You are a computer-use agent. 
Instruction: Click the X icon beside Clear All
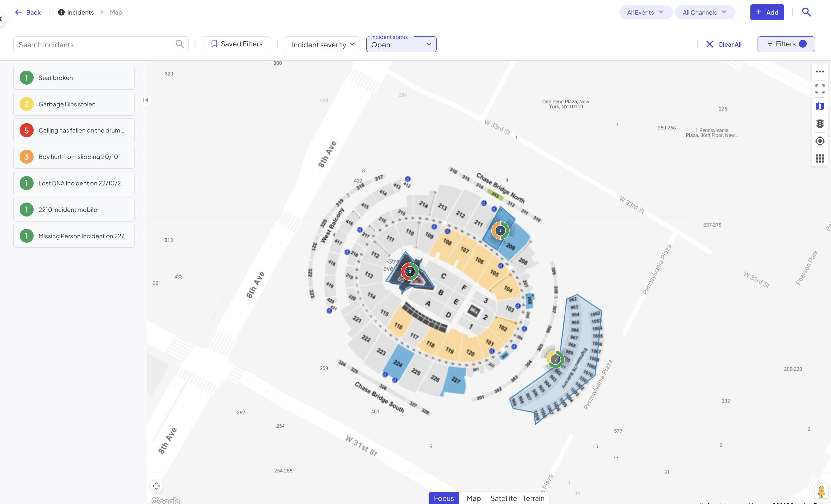point(710,44)
